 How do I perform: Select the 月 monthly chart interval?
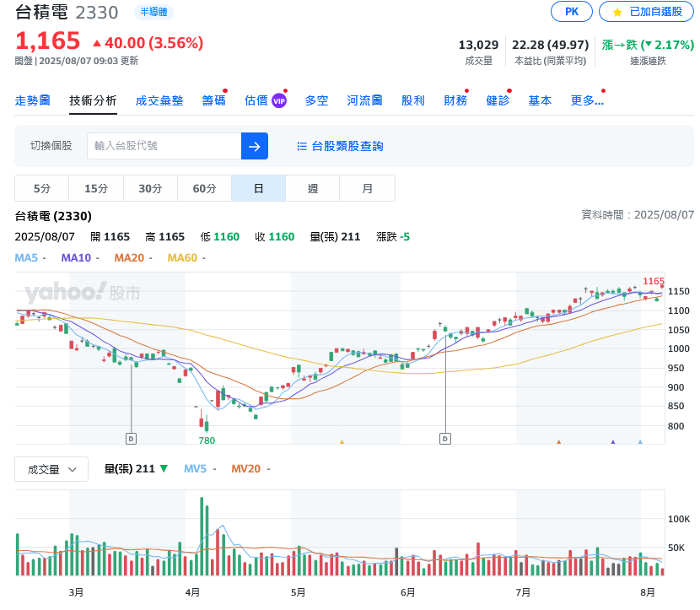click(368, 188)
